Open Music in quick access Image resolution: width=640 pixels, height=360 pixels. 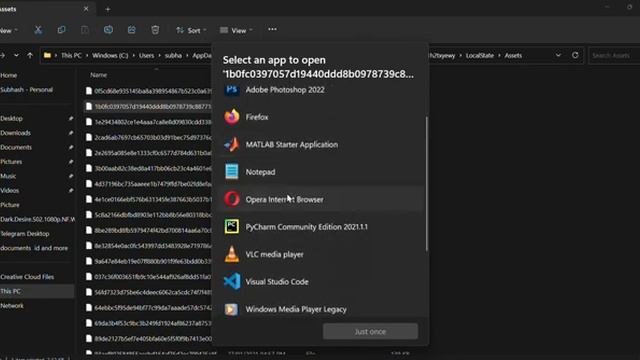tap(8, 176)
